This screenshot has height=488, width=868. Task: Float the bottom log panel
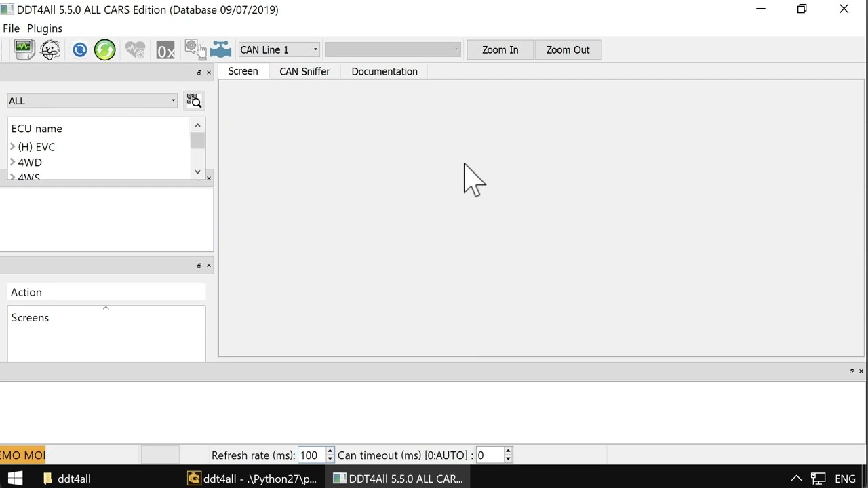point(852,371)
